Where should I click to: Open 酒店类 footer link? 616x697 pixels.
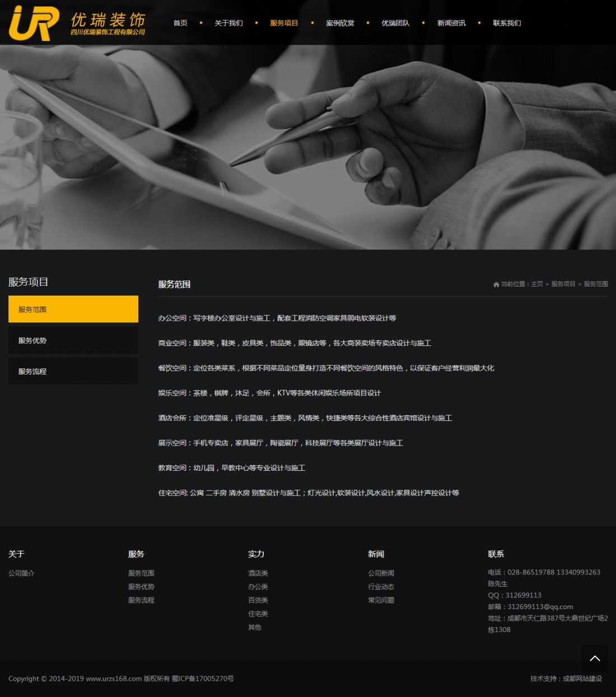tap(258, 573)
